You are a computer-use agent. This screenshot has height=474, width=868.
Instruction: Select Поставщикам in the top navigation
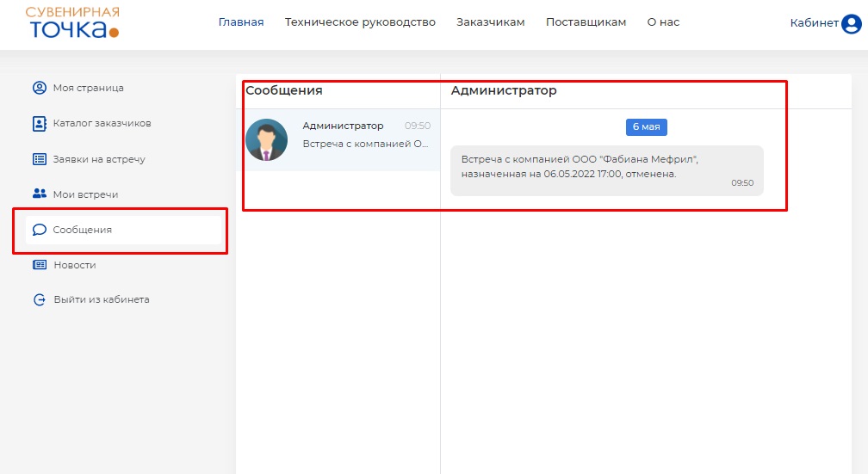pos(586,22)
